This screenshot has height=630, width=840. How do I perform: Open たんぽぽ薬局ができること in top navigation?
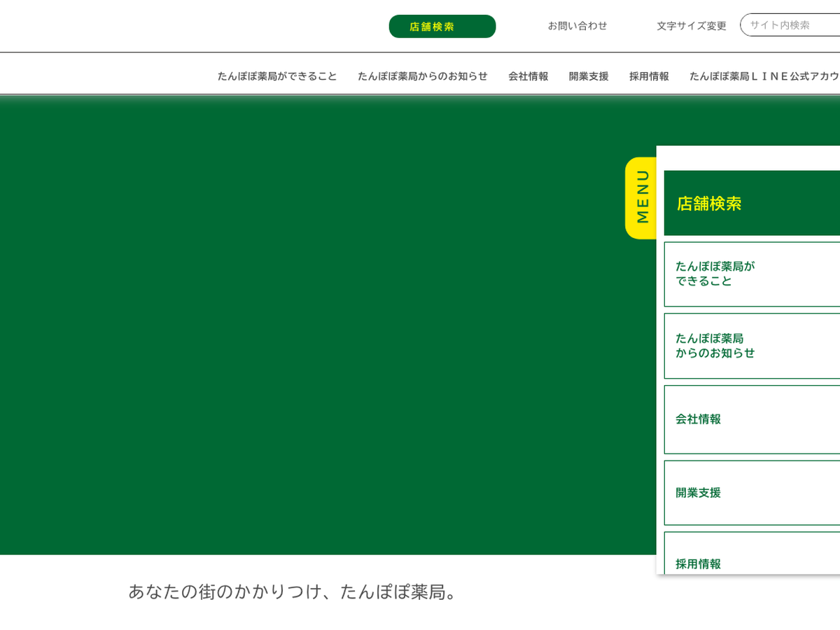(277, 76)
